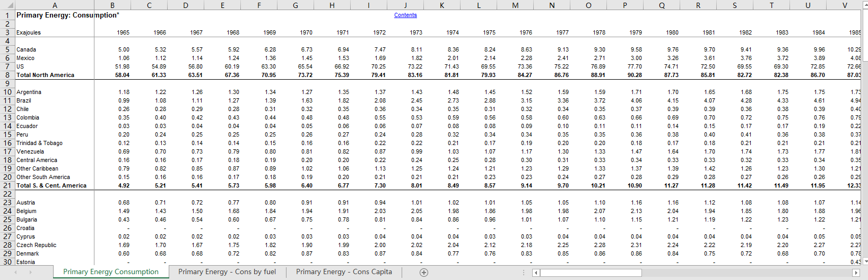Screen dimensions: 868x280
Task: Select column J header
Action: [405, 5]
